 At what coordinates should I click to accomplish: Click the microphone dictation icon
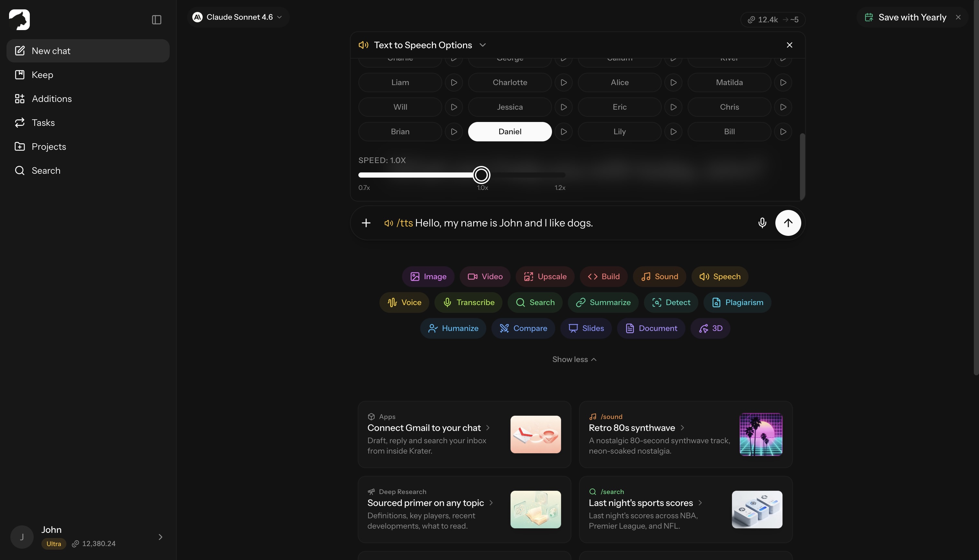[762, 223]
